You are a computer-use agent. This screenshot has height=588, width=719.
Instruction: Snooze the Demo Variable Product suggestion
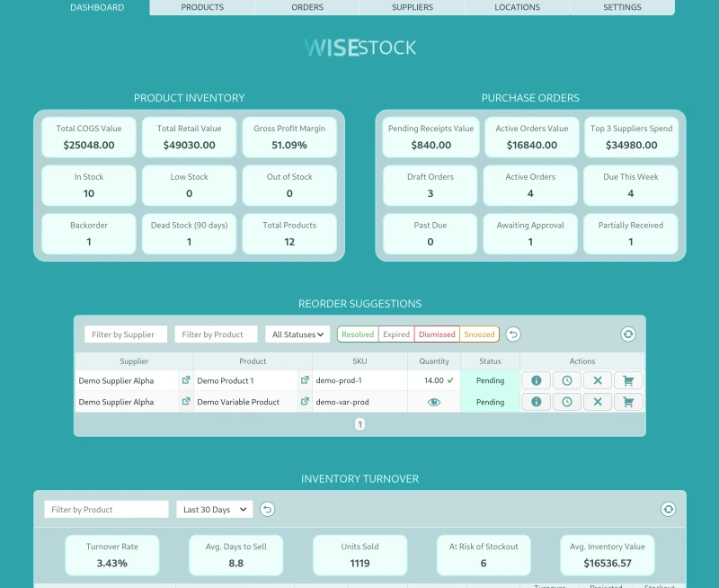coord(567,402)
